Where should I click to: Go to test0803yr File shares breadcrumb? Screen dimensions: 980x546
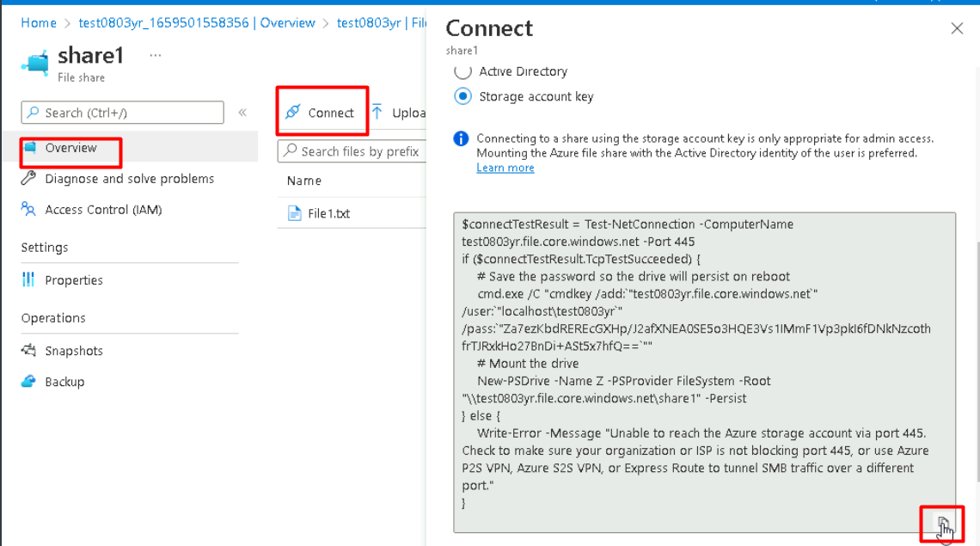coord(381,22)
